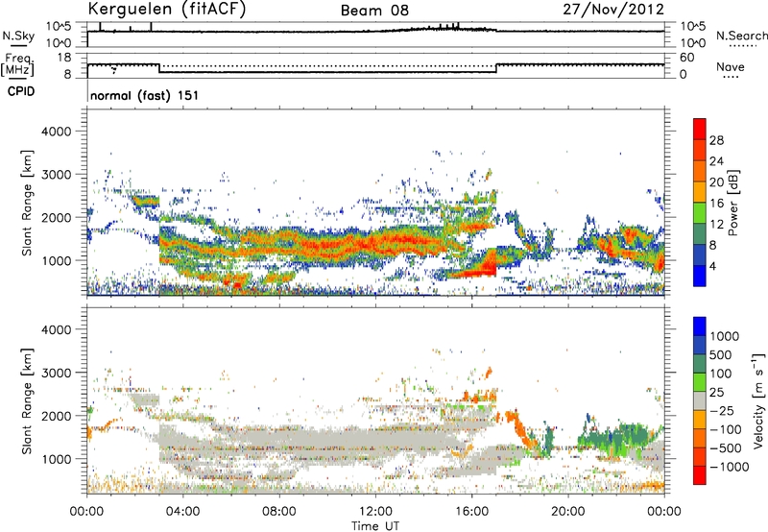Click the left 10^5 tick on N.Sky axis

point(60,26)
